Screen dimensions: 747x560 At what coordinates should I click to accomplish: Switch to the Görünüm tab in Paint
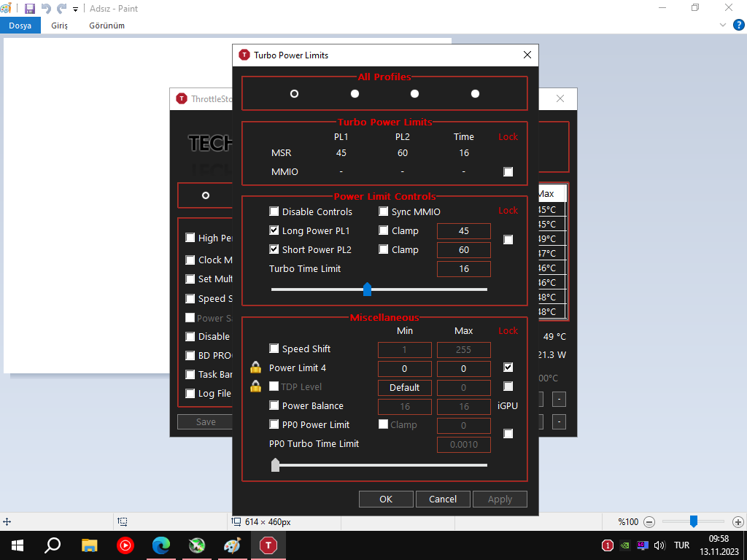pos(107,26)
